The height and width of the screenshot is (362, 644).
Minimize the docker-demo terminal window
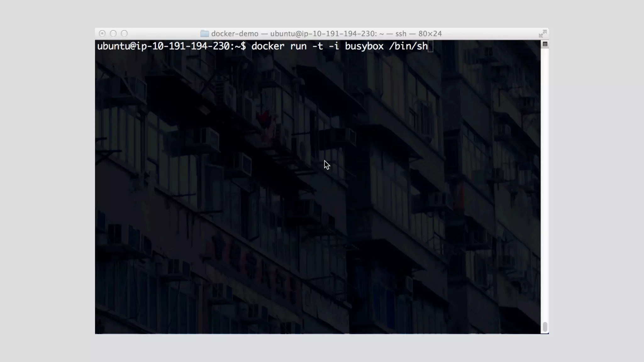pos(113,34)
